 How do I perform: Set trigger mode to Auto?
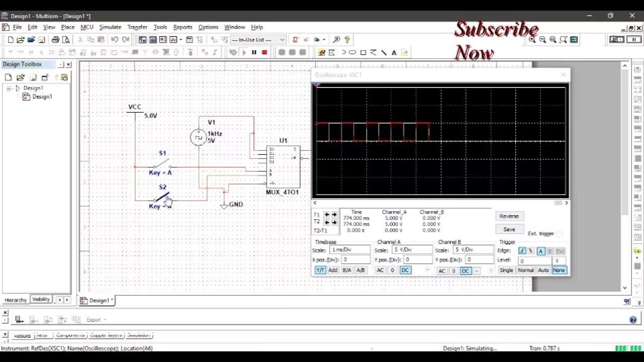[x=543, y=270]
